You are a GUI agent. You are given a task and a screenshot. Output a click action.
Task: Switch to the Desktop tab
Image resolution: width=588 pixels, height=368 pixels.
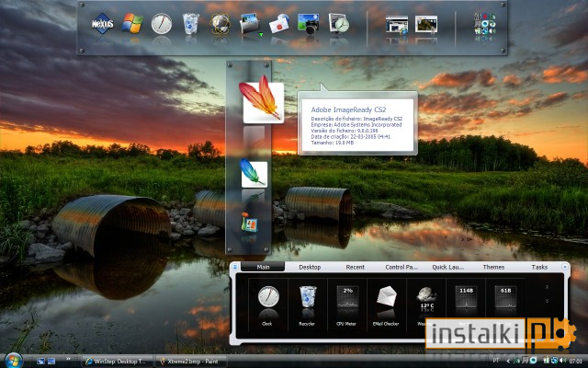310,267
